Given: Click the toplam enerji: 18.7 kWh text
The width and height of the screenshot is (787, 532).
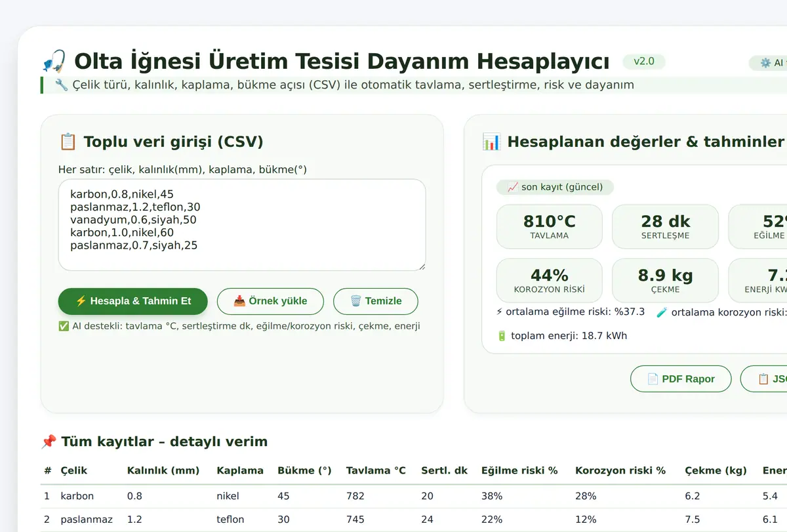Looking at the screenshot, I should pyautogui.click(x=569, y=336).
